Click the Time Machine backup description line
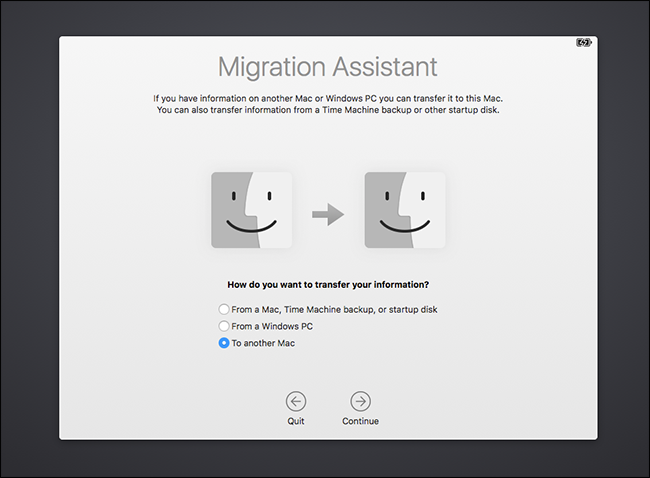The image size is (650, 478). tap(328, 110)
